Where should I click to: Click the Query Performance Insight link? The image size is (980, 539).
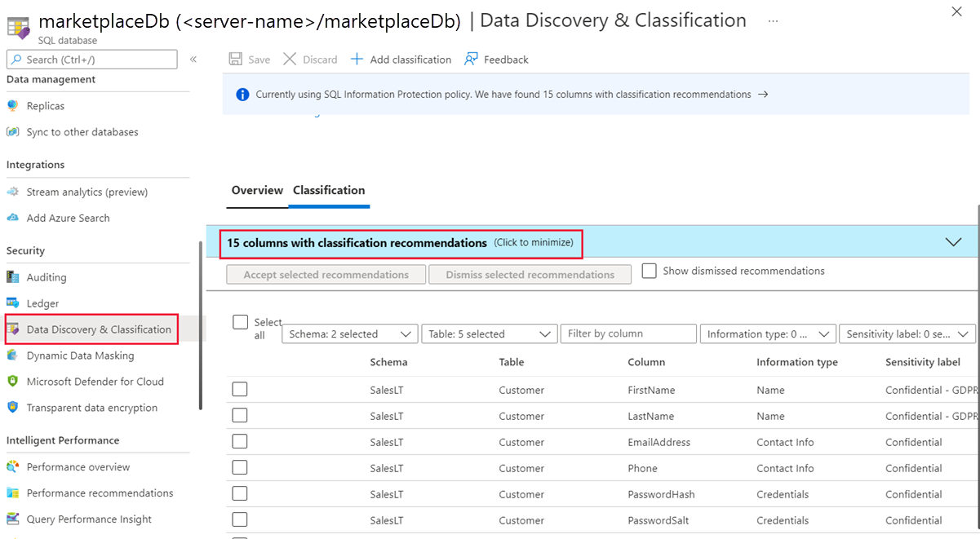pos(89,519)
